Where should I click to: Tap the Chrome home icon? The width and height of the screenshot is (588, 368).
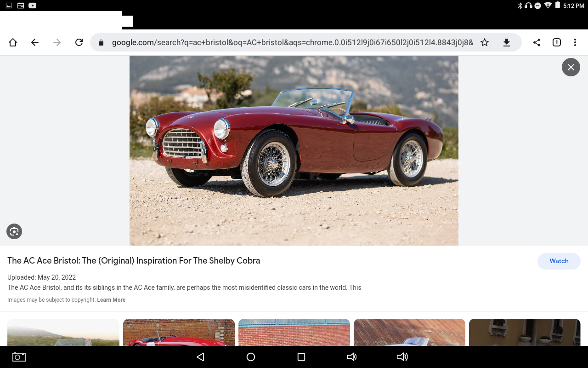click(13, 42)
